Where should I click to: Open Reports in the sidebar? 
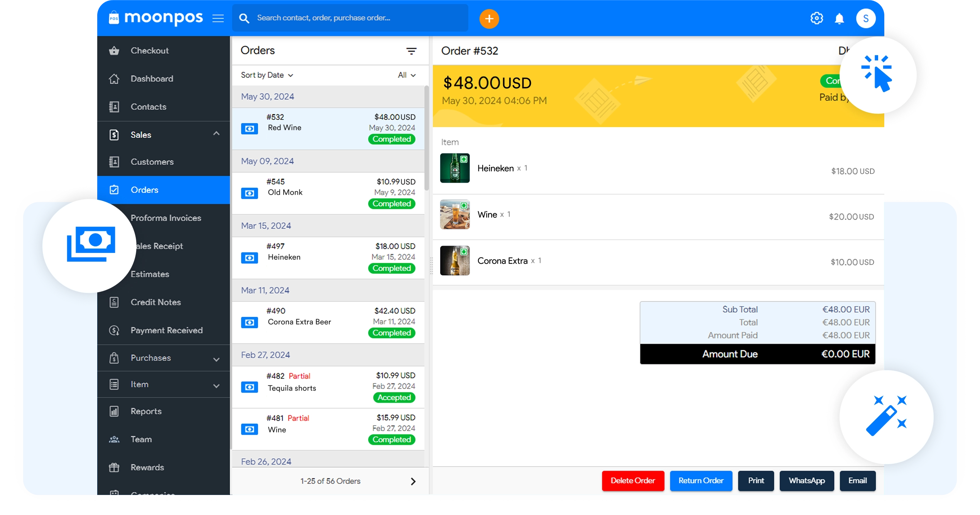click(x=146, y=411)
